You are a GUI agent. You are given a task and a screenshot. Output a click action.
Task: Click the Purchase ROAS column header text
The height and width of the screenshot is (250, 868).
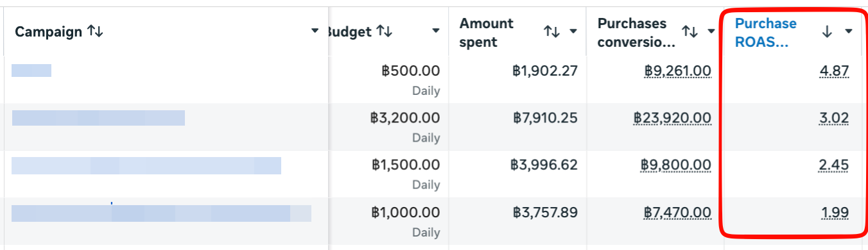(x=766, y=33)
